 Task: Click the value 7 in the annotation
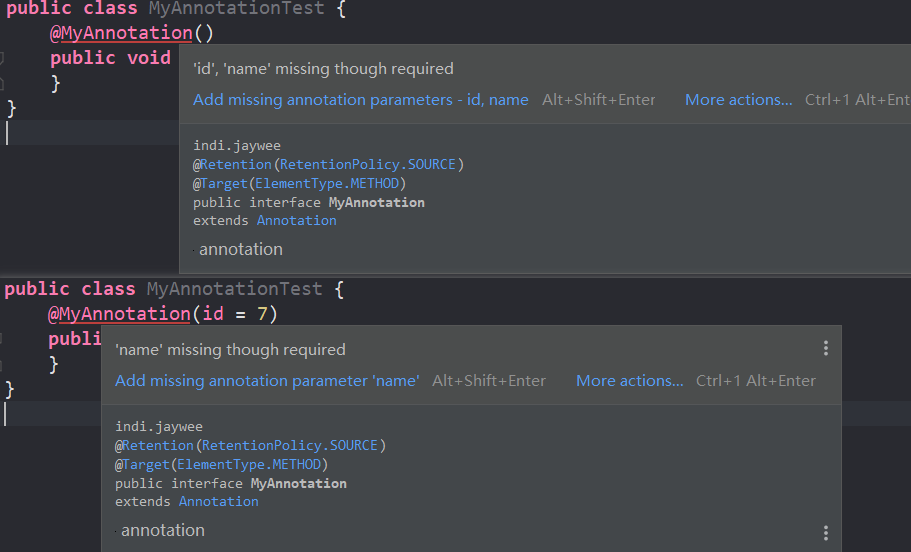pyautogui.click(x=260, y=314)
